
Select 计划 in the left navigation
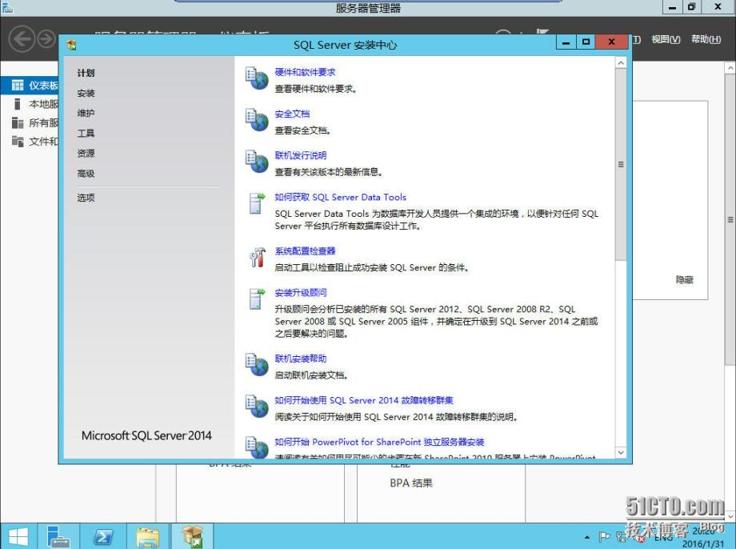pos(86,73)
